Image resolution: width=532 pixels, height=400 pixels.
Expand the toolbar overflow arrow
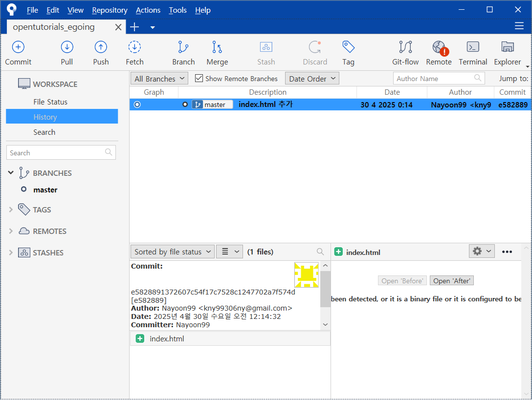pyautogui.click(x=528, y=66)
